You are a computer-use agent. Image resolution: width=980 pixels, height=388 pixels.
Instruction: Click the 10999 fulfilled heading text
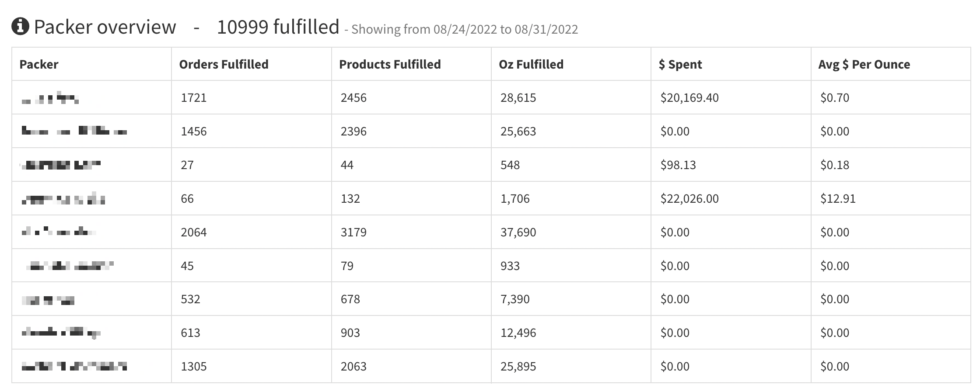point(278,27)
